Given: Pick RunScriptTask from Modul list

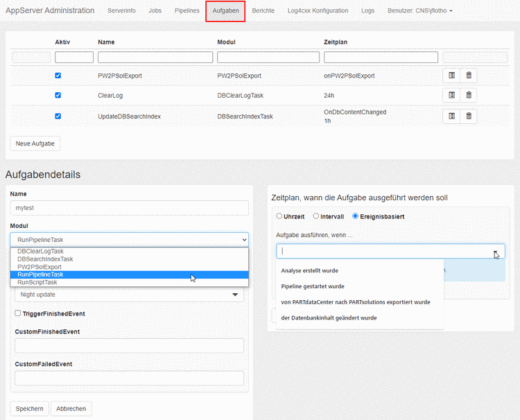Looking at the screenshot, I should pyautogui.click(x=37, y=282).
